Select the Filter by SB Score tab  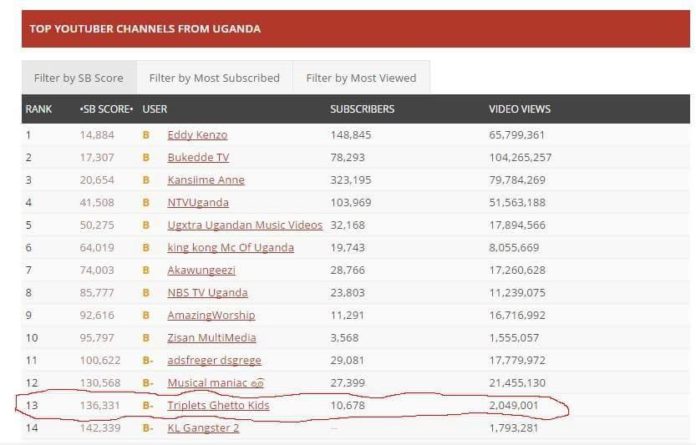click(78, 78)
